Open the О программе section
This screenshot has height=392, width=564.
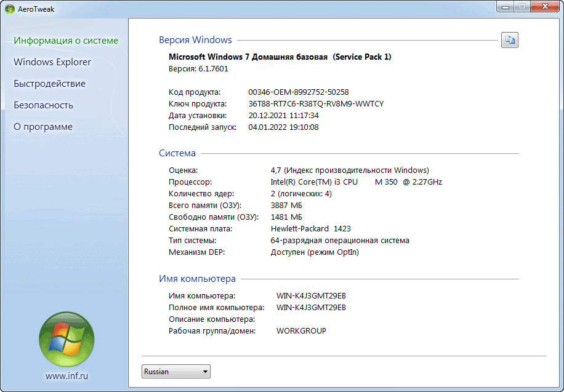(x=43, y=127)
